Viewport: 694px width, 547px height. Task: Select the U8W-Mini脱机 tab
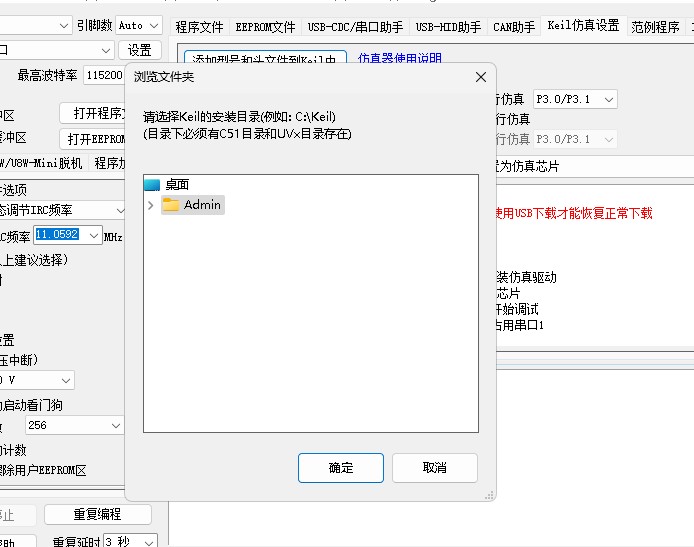click(x=43, y=163)
